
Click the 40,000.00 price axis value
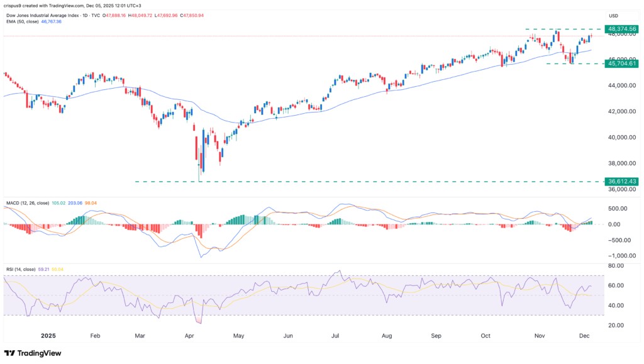[622, 138]
